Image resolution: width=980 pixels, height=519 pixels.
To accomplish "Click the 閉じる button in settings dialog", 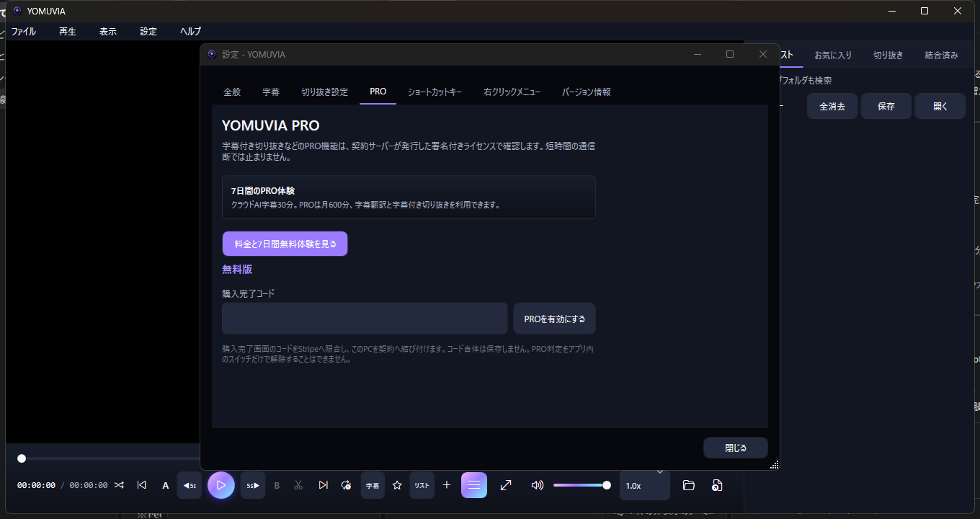I will [x=736, y=448].
